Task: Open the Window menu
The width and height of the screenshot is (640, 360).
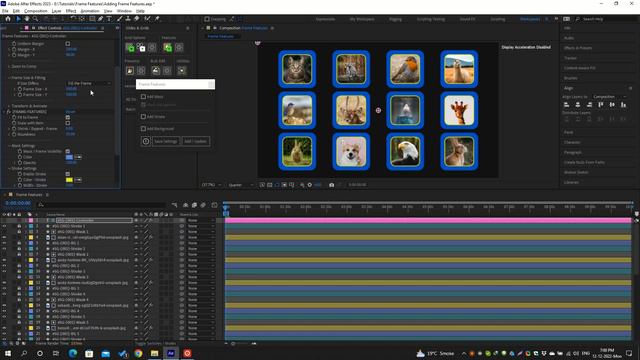Action: click(x=124, y=11)
